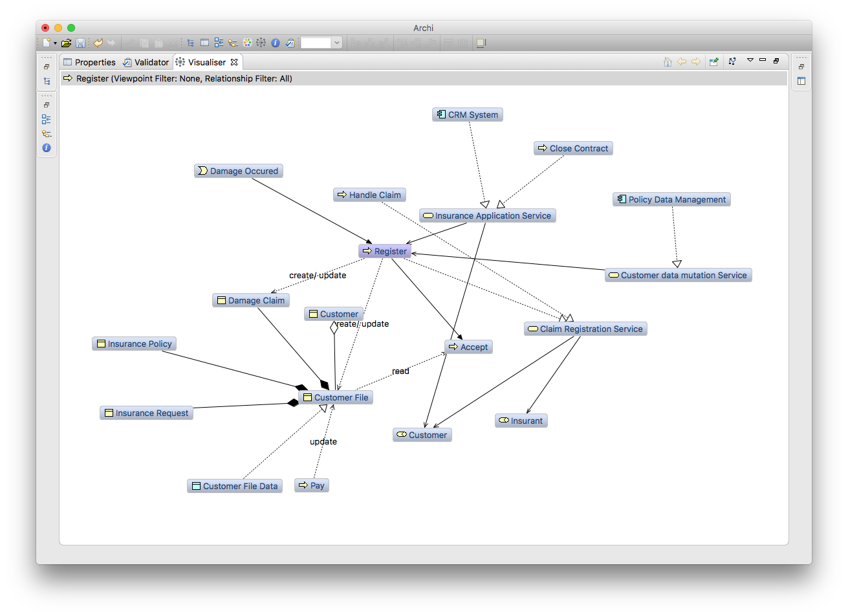
Task: Select the Accept process node
Action: coord(469,347)
